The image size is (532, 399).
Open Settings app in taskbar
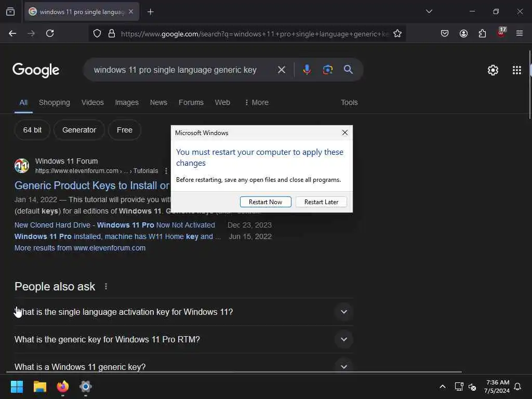pyautogui.click(x=86, y=387)
